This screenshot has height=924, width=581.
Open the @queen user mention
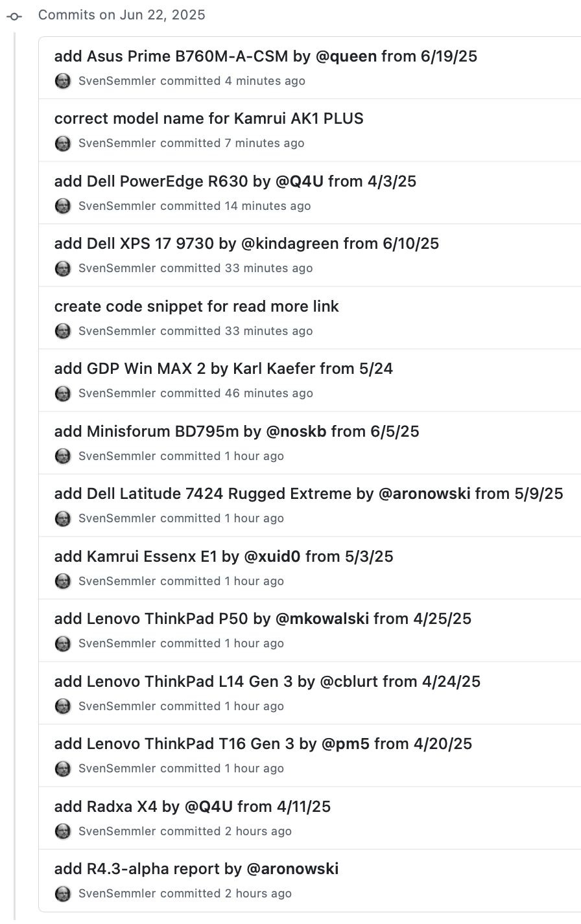click(x=346, y=56)
